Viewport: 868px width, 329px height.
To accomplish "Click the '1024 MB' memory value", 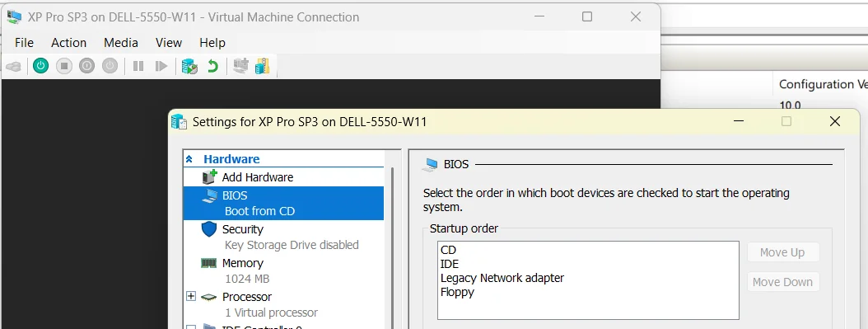I will coord(247,279).
